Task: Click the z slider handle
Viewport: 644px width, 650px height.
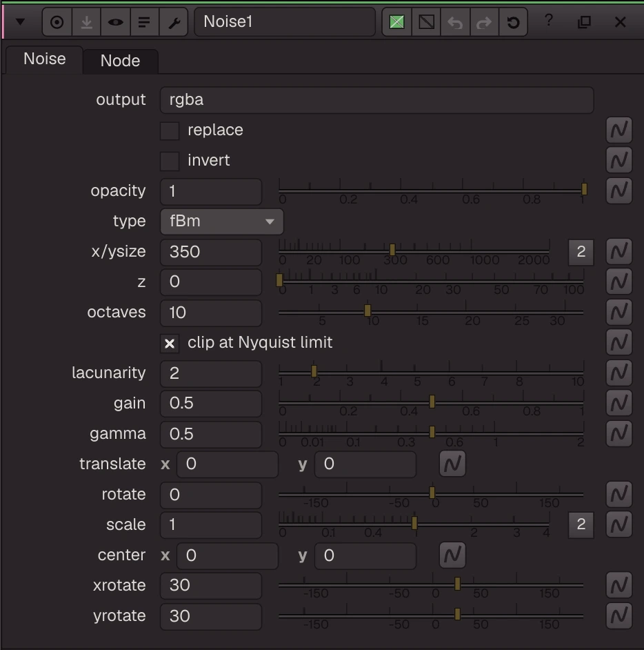Action: (279, 280)
